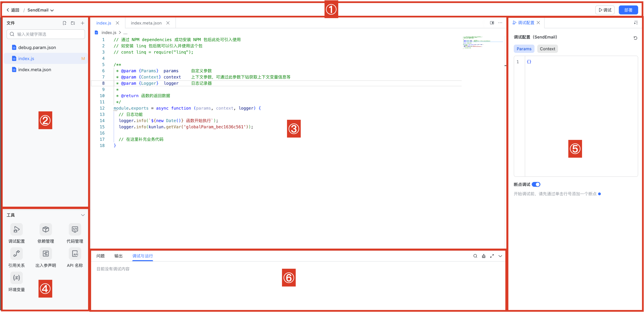Click the new file icon in 文件 panel
Viewport: 644px width, 312px height.
[64, 23]
